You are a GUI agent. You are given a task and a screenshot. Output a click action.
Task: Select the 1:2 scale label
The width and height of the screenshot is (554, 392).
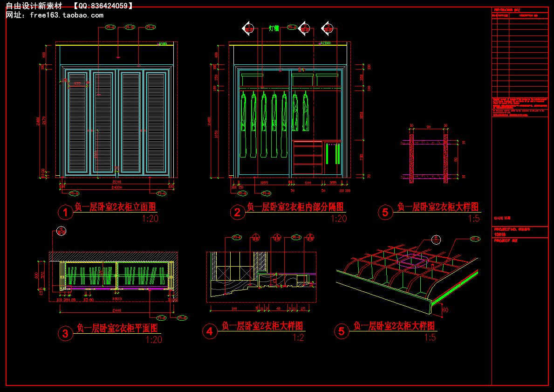[298, 337]
